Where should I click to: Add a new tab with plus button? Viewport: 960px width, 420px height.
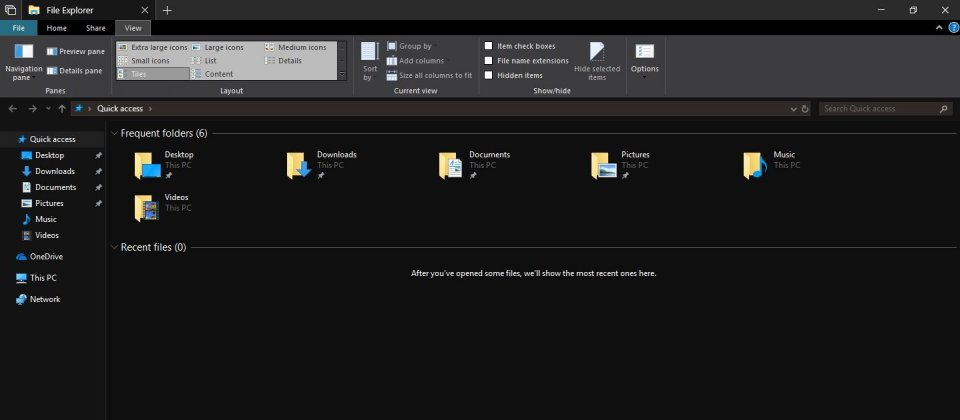(167, 10)
